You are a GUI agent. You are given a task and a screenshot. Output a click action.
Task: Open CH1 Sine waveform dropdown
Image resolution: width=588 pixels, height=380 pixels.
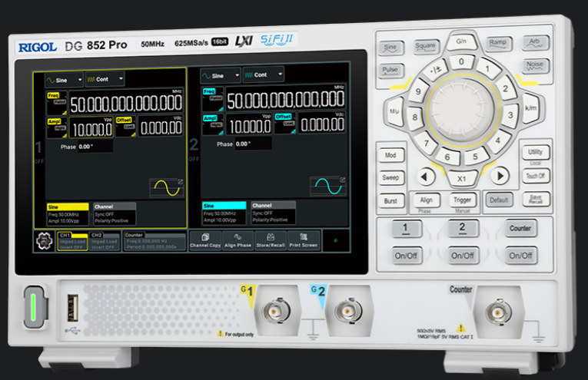click(x=64, y=80)
